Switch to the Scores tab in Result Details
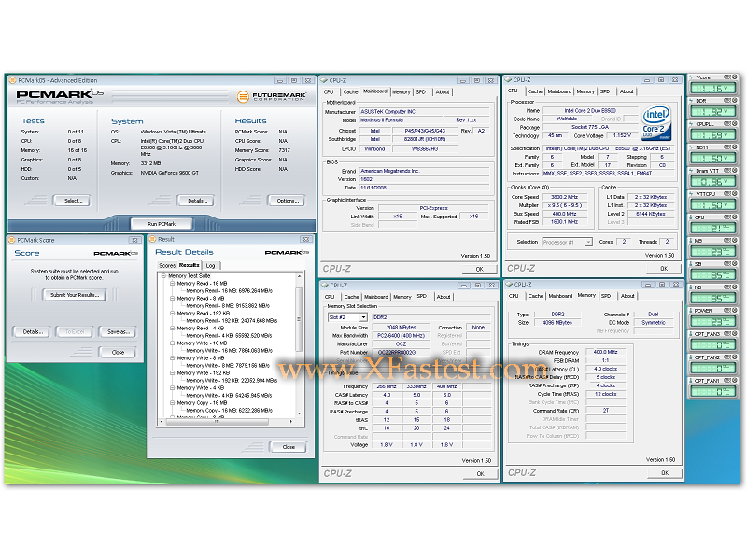747x560 pixels. pyautogui.click(x=167, y=266)
